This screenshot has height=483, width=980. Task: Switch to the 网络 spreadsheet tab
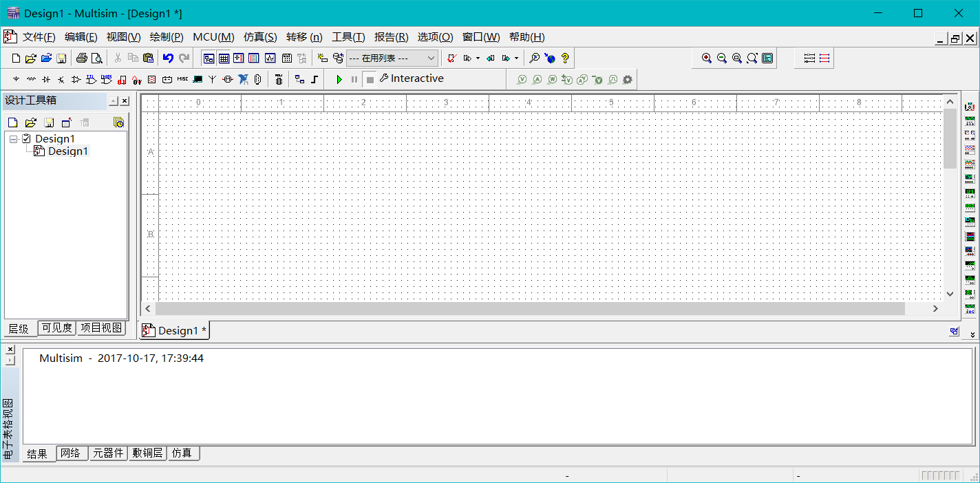pyautogui.click(x=72, y=453)
